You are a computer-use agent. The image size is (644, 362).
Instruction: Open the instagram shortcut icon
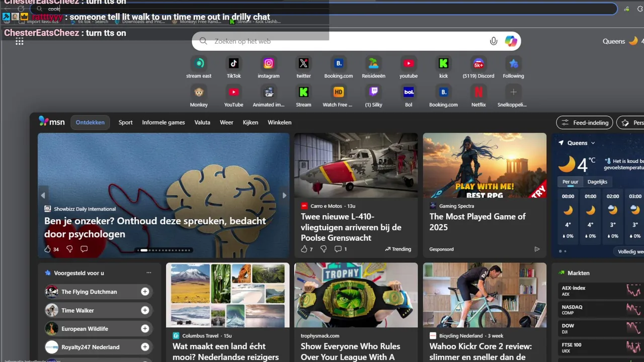pyautogui.click(x=269, y=63)
